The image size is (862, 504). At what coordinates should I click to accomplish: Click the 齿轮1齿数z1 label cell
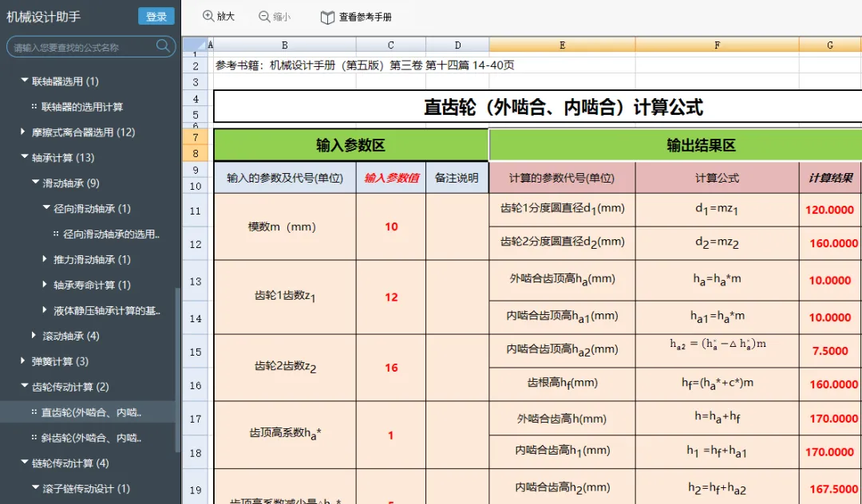[x=285, y=297]
